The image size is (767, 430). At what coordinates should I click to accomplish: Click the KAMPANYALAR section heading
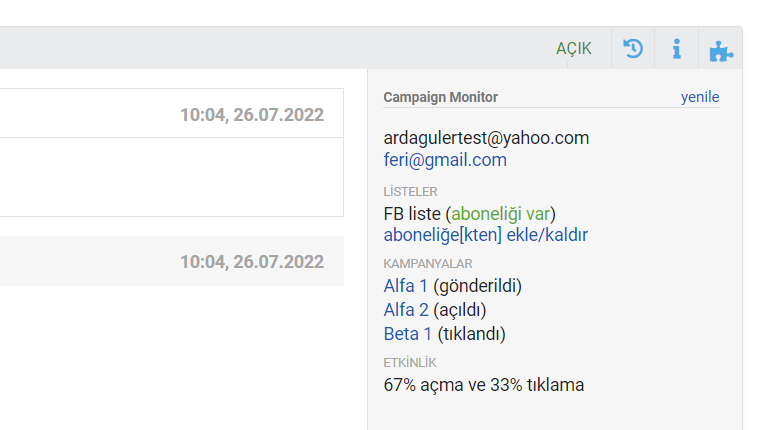click(x=428, y=264)
